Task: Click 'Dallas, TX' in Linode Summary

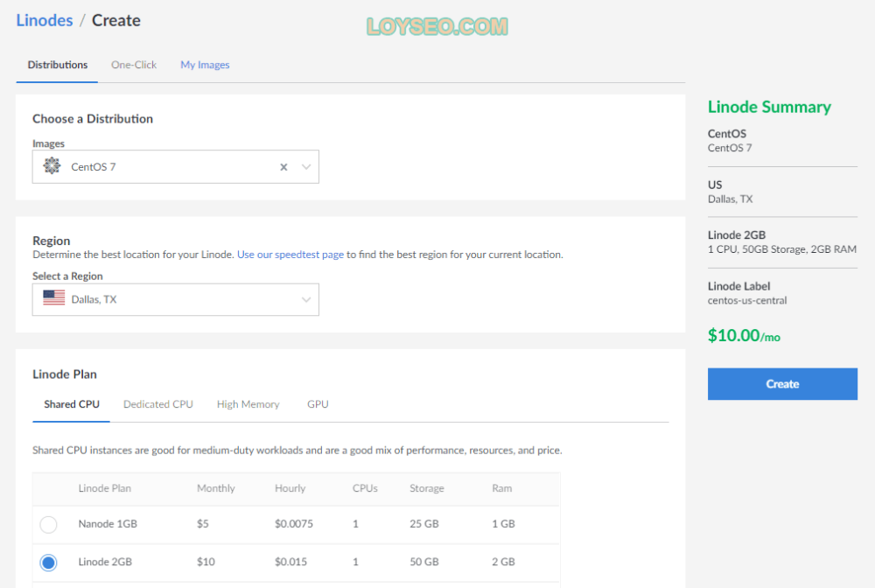Action: pos(730,199)
